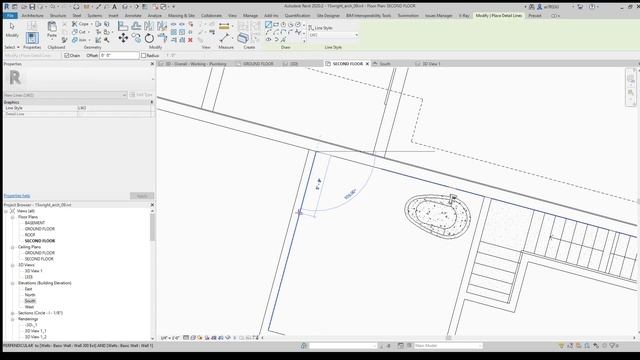Image resolution: width=640 pixels, height=360 pixels.
Task: Click the Delete red X icon
Action: pyautogui.click(x=190, y=40)
